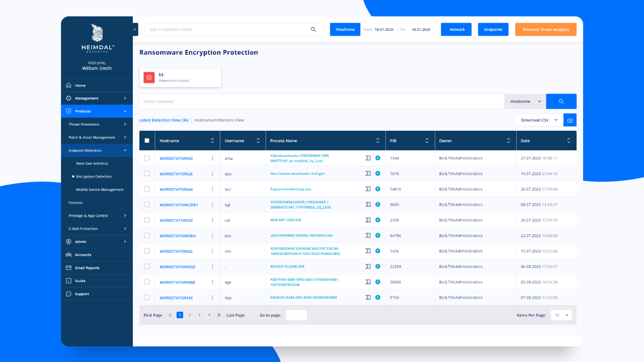Open the Hostname search-type dropdown
This screenshot has height=362, width=644.
coord(525,102)
